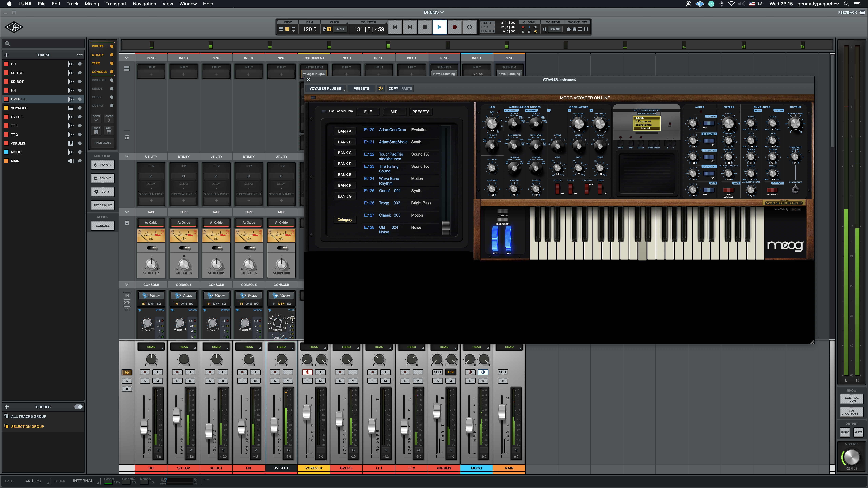Open the FILE tab in Voyager browser
The width and height of the screenshot is (868, 488).
tap(368, 112)
